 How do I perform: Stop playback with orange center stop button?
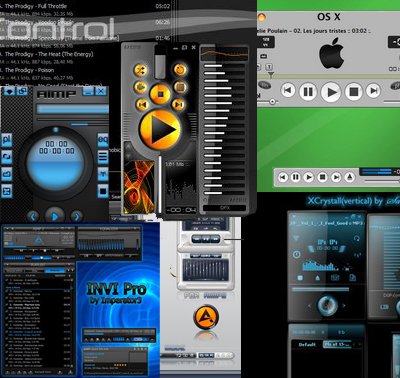(160, 94)
